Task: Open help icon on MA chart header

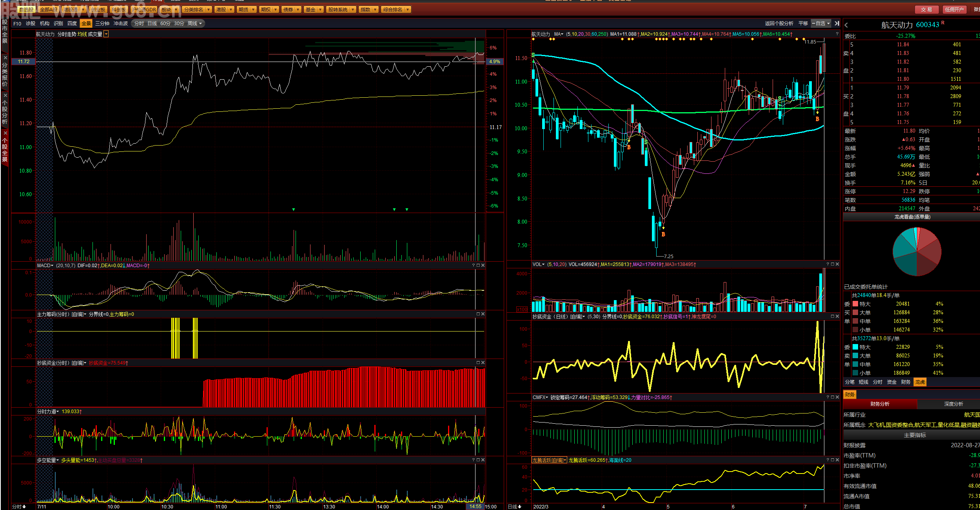Action: tap(837, 34)
